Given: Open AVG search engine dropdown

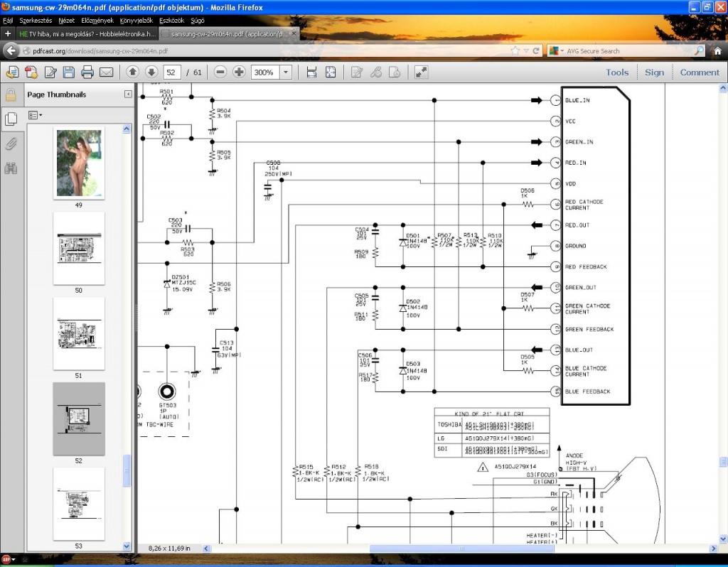Looking at the screenshot, I should (556, 51).
